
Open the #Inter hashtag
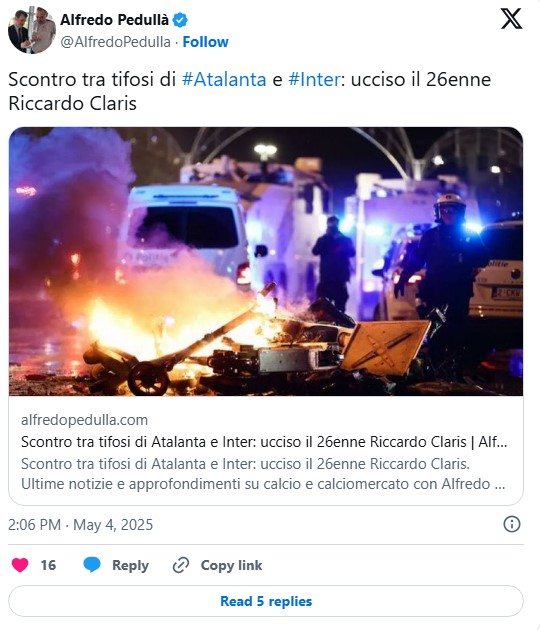pyautogui.click(x=314, y=80)
